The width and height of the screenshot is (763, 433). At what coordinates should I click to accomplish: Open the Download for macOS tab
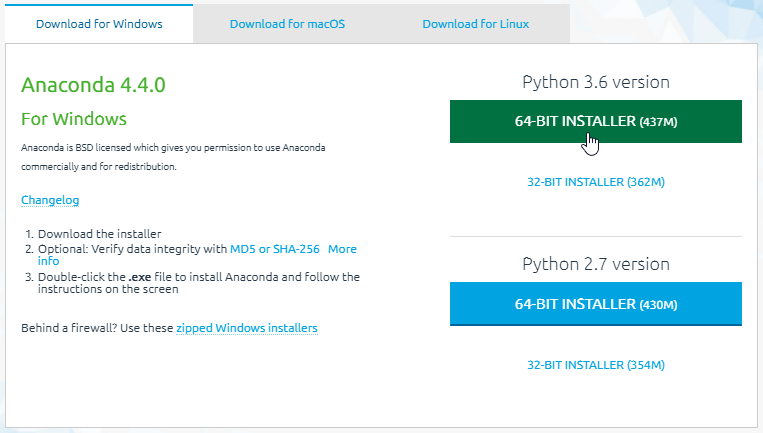click(x=287, y=23)
